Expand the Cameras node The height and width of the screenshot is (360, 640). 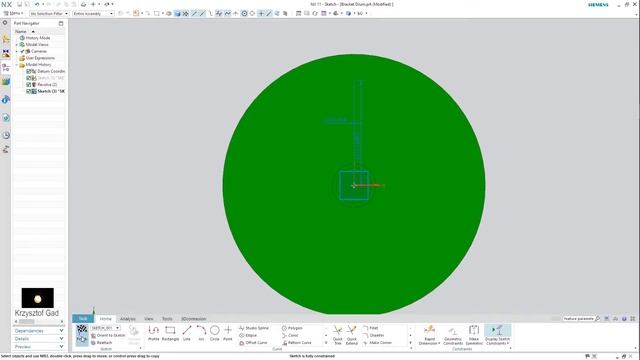[17, 51]
